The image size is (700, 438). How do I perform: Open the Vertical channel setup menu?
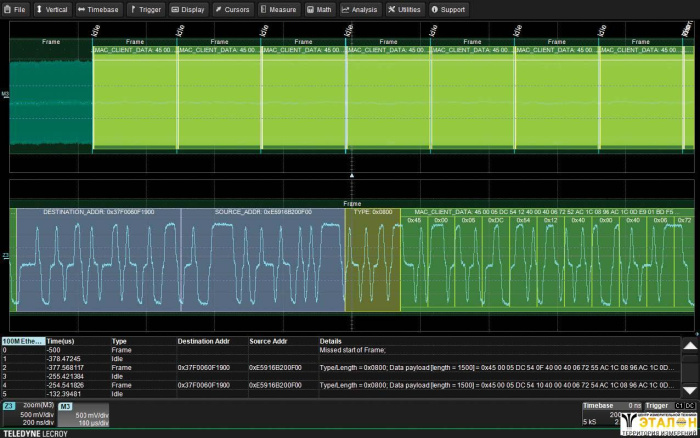coord(52,9)
